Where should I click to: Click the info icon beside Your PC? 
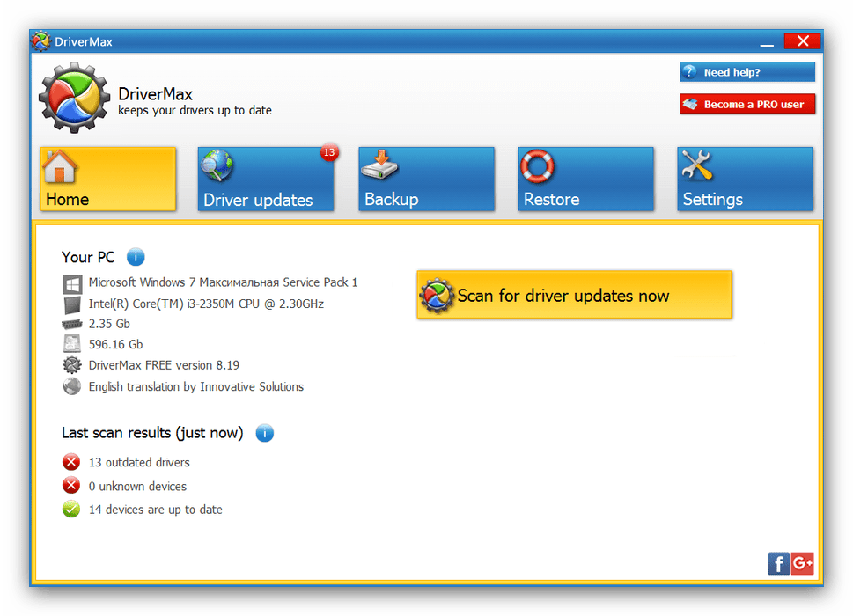pos(136,257)
